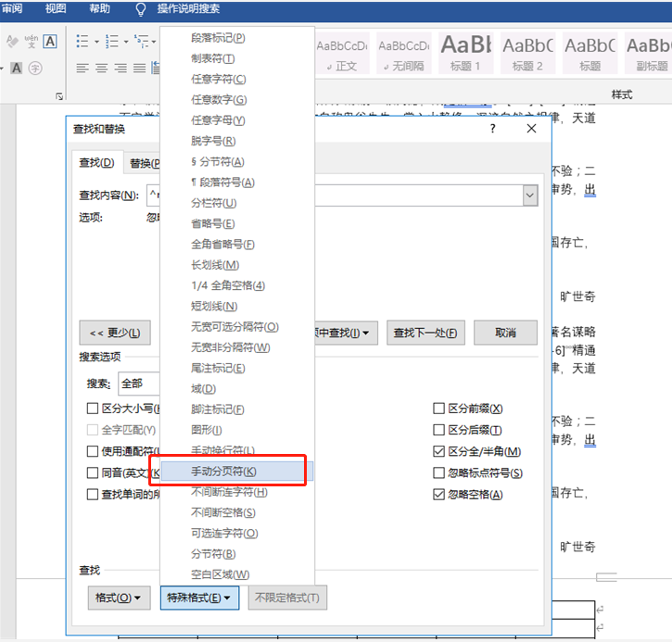This screenshot has height=642, width=672.
Task: Uncheck the 区分全/半角 option
Action: click(438, 451)
